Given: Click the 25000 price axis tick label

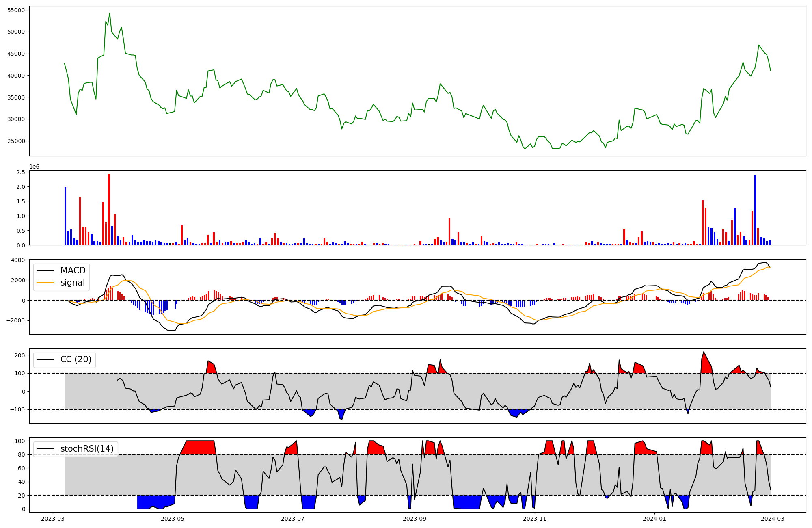Looking at the screenshot, I should pos(16,141).
